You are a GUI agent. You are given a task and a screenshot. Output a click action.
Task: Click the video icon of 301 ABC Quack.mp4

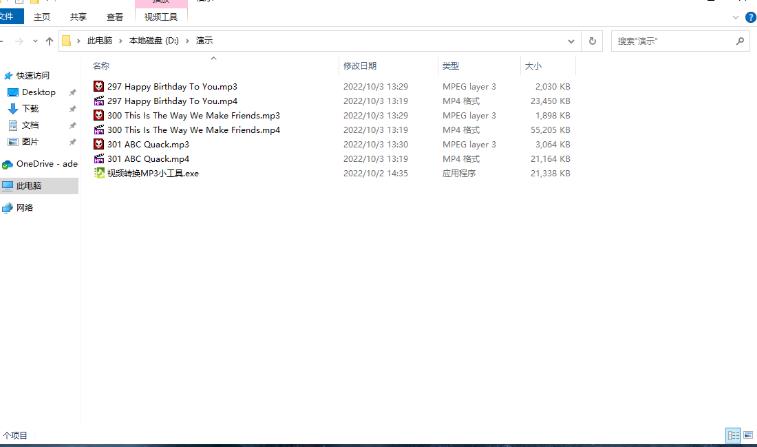tap(98, 159)
